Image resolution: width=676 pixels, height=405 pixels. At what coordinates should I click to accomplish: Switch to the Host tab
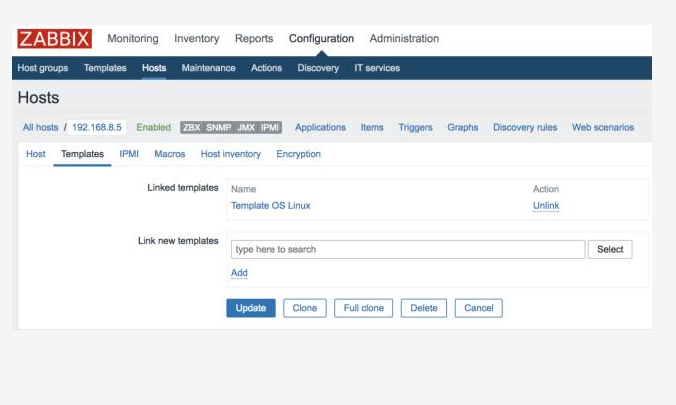click(x=36, y=154)
